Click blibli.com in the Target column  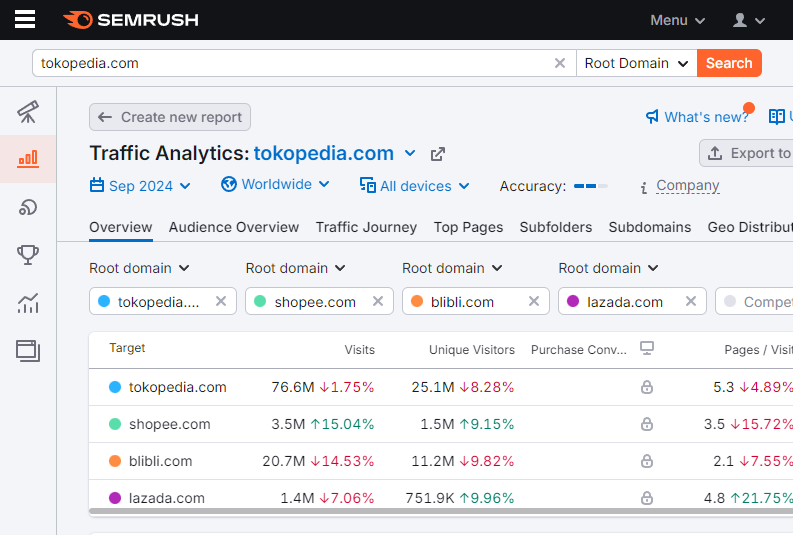pos(160,461)
